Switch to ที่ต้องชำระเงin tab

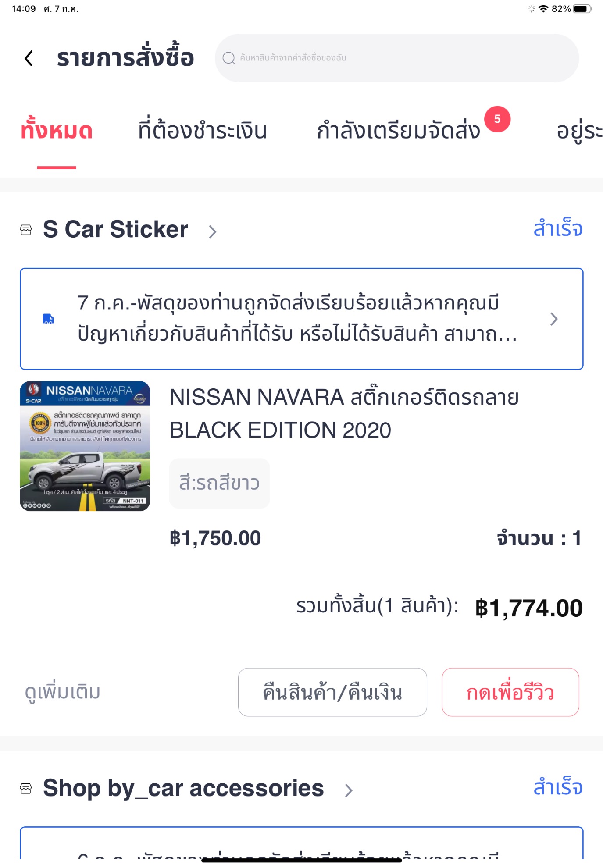click(202, 131)
